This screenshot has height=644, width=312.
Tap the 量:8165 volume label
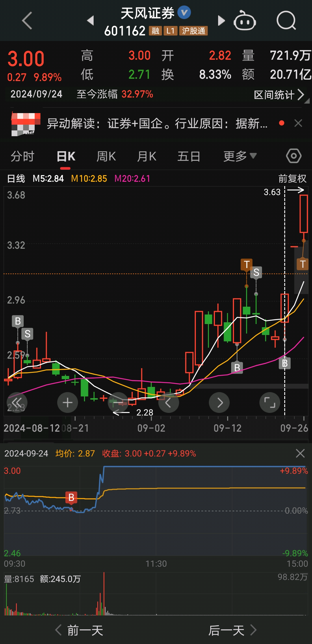pos(19,579)
